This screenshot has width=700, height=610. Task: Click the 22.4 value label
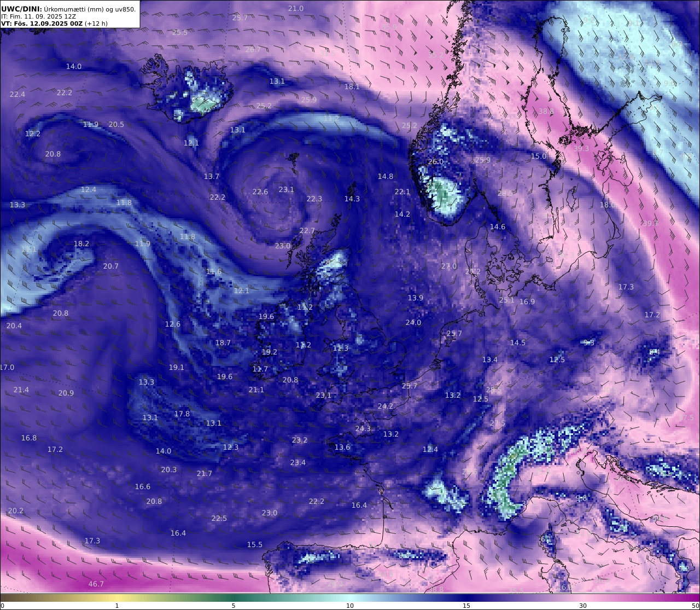17,94
